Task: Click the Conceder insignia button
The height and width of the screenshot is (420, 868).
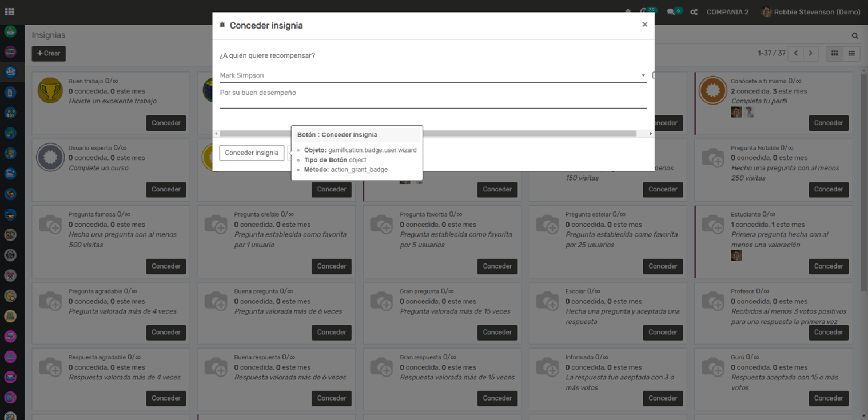Action: 252,153
